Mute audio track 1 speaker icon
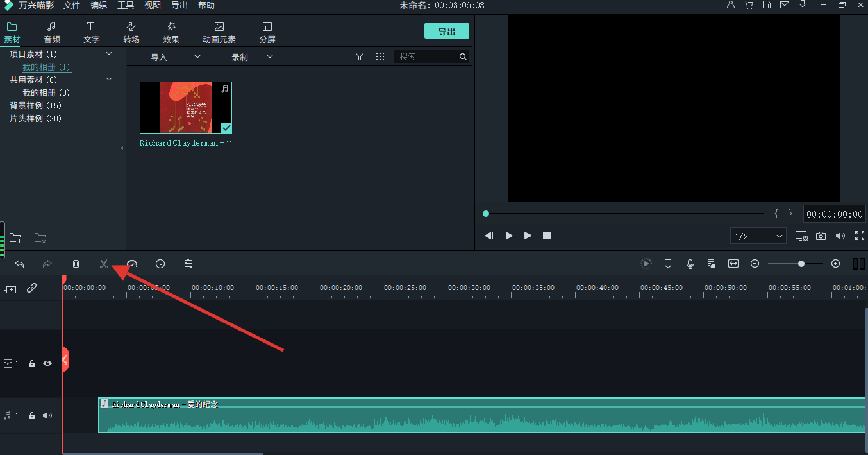The image size is (868, 455). pyautogui.click(x=47, y=415)
